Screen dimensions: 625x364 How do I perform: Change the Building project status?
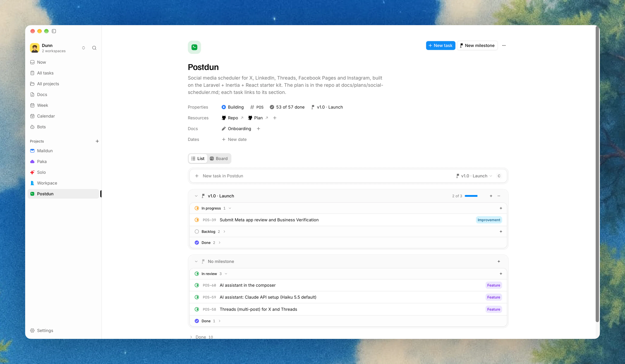pos(232,107)
